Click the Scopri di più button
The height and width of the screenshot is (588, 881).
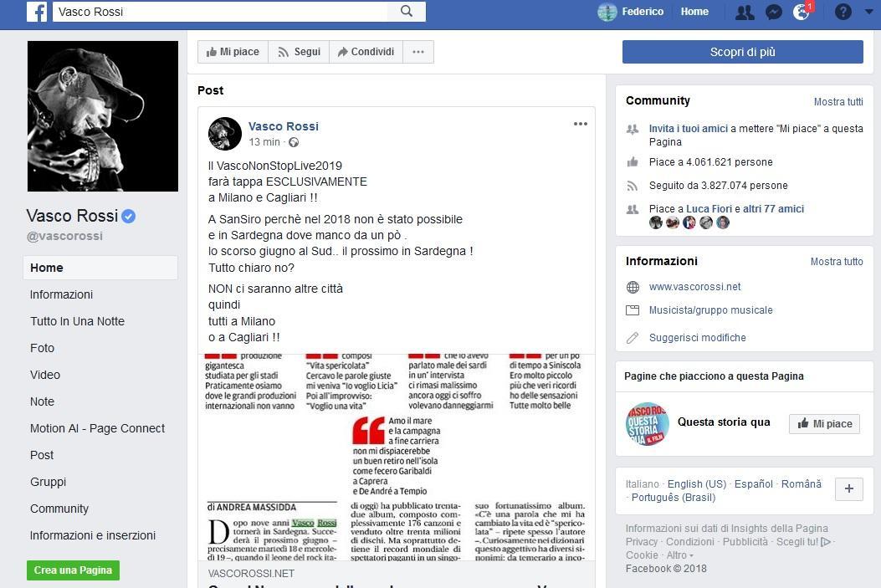[x=742, y=52]
